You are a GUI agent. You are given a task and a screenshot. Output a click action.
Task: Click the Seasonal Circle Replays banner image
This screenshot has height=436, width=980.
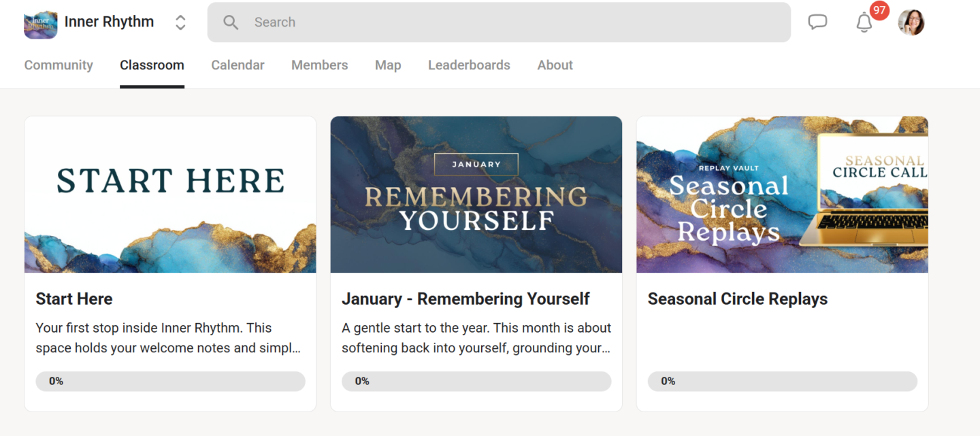point(782,195)
